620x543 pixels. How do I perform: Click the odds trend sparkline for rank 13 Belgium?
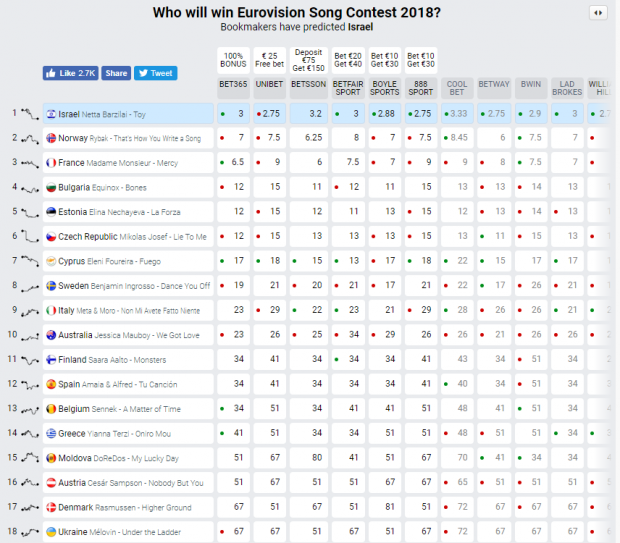30,410
